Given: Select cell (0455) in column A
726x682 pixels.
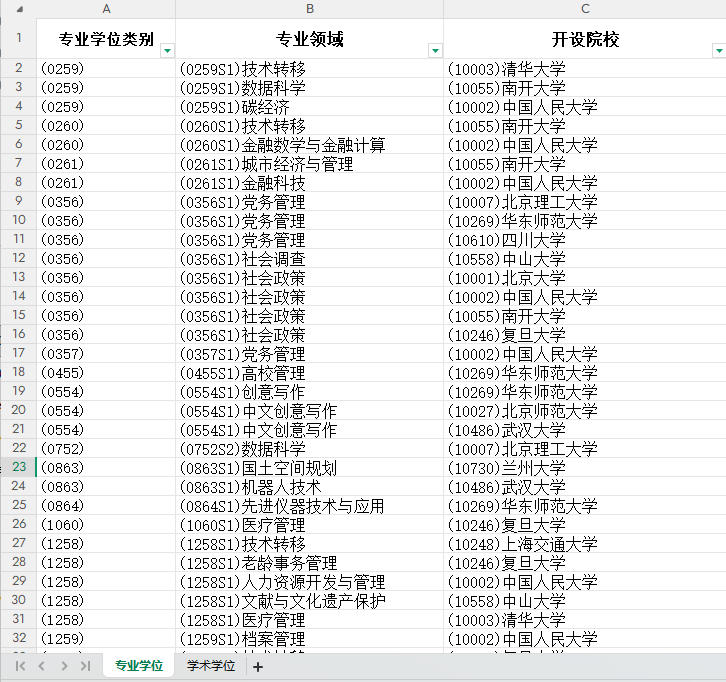Looking at the screenshot, I should click(106, 372).
